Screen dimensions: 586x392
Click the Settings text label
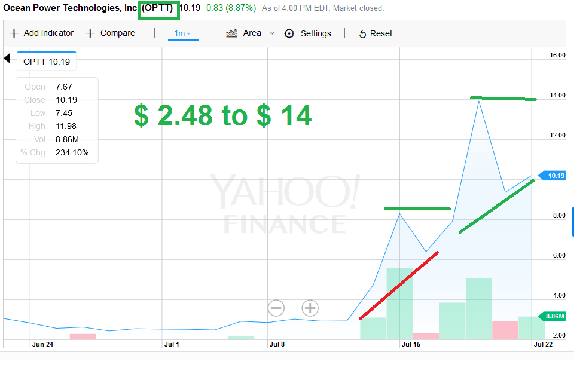(316, 33)
